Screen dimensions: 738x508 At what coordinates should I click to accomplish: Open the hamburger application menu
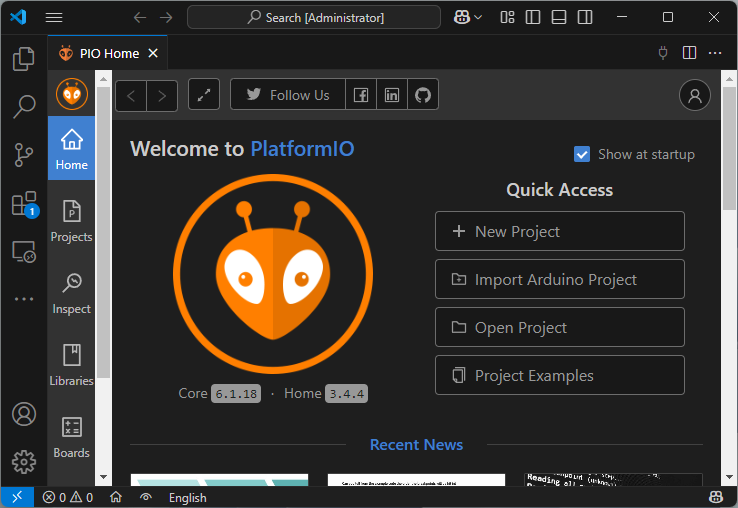coord(54,17)
